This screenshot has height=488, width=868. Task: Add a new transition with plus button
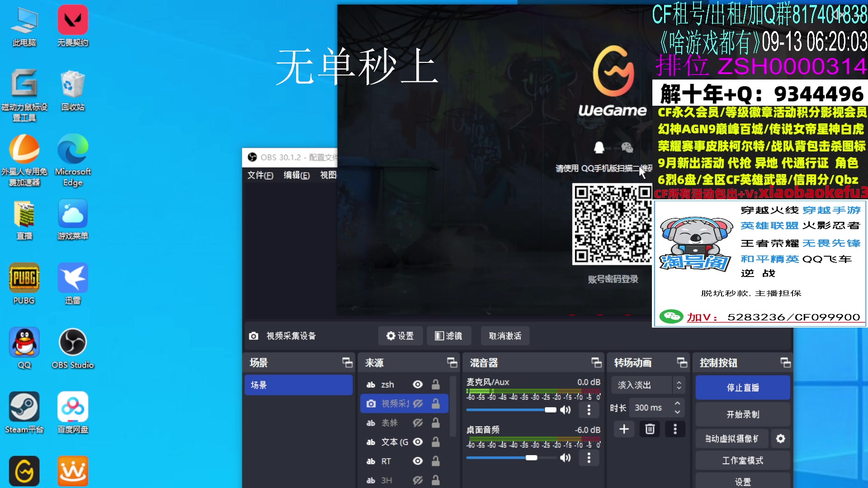point(624,429)
